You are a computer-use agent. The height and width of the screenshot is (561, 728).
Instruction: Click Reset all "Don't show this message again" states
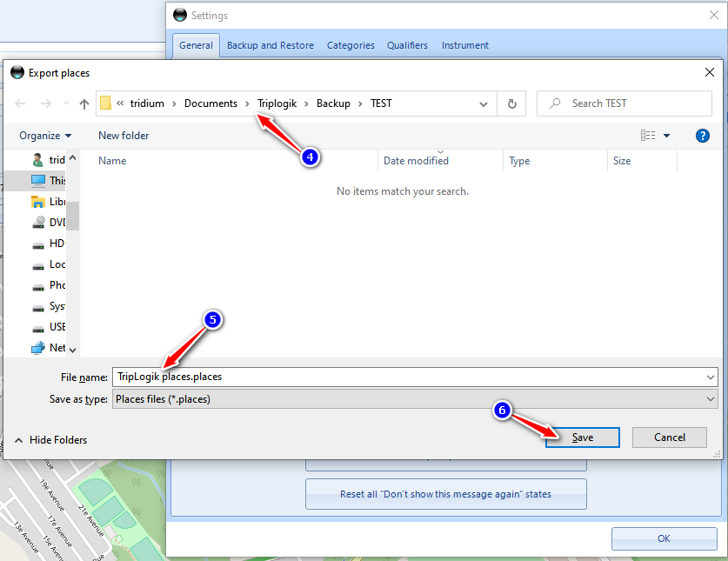pos(445,494)
